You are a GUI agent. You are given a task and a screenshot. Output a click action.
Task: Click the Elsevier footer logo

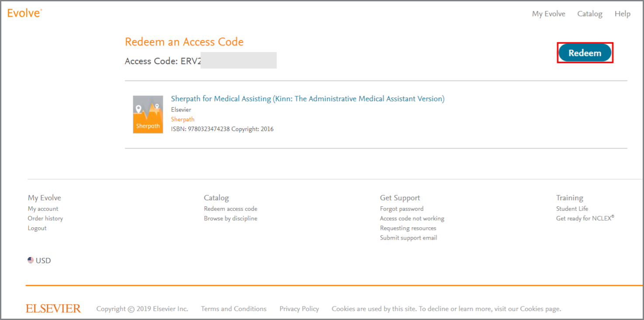pyautogui.click(x=53, y=309)
